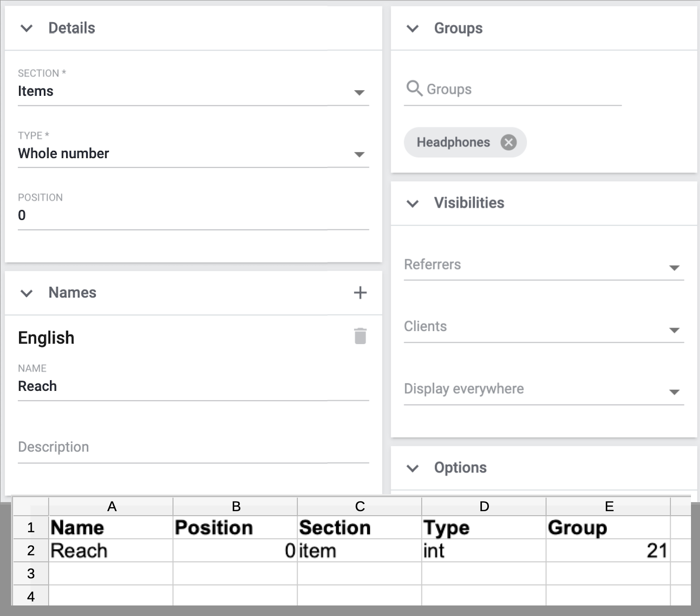The width and height of the screenshot is (700, 616).
Task: Remove the Headphones group chip
Action: pos(508,142)
